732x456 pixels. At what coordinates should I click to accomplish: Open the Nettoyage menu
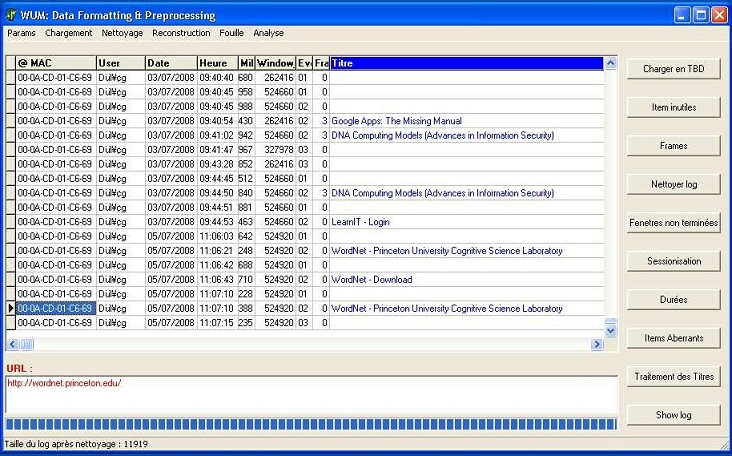point(122,33)
